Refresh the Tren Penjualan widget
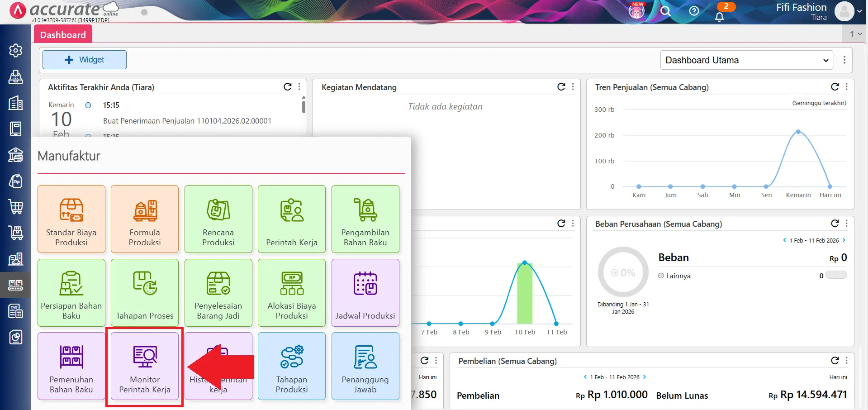The height and width of the screenshot is (410, 868). point(835,87)
